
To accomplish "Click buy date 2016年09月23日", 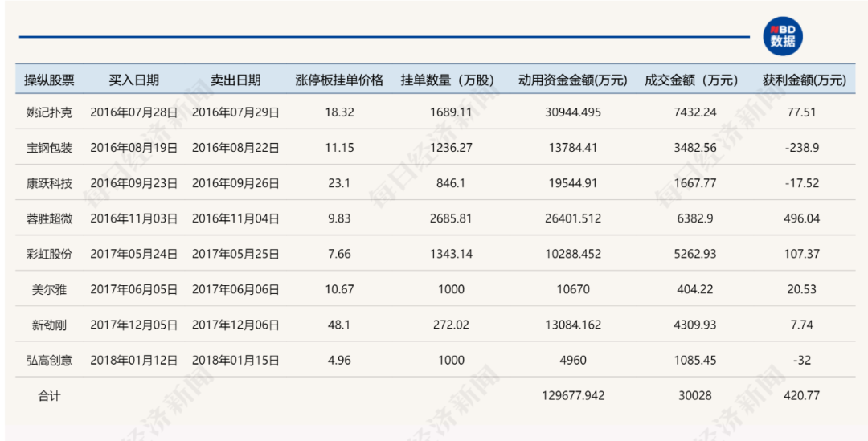I will click(x=134, y=183).
